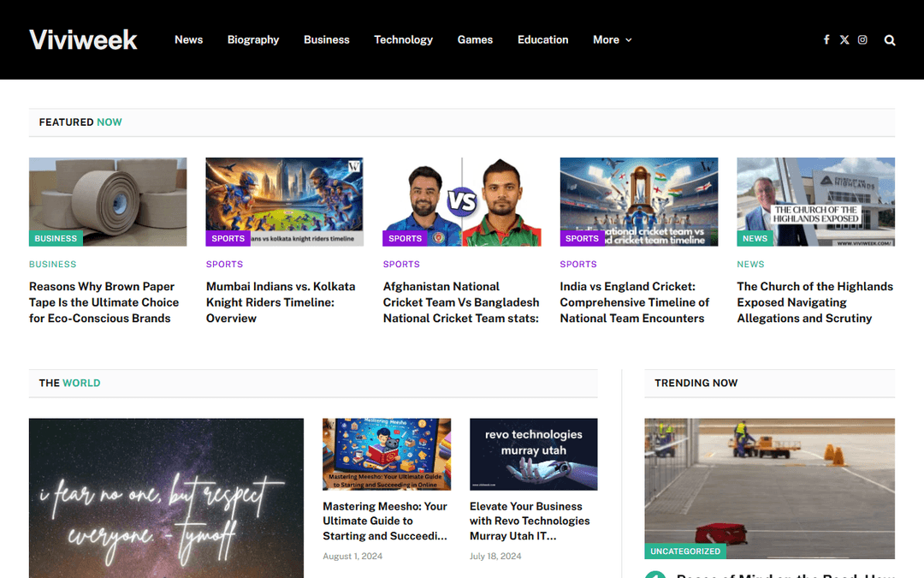Open the 'i fear no one' quote image
The image size is (924, 578).
[166, 498]
